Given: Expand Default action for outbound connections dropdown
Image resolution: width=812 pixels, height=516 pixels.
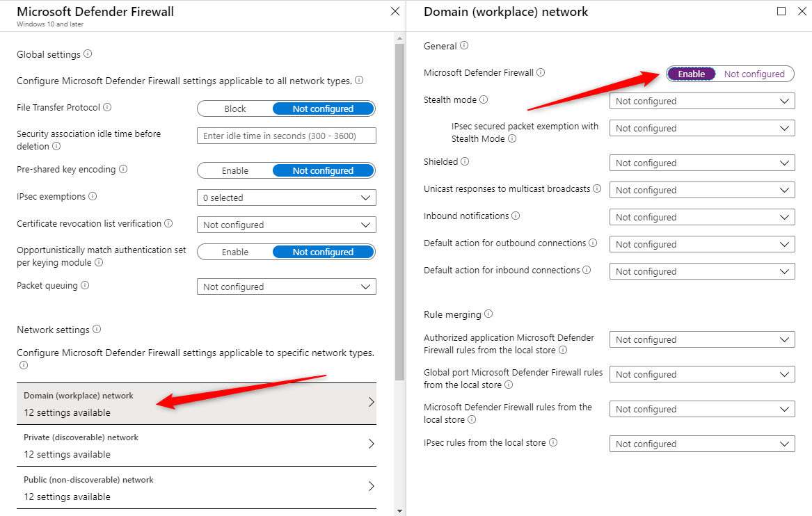Looking at the screenshot, I should coord(702,244).
